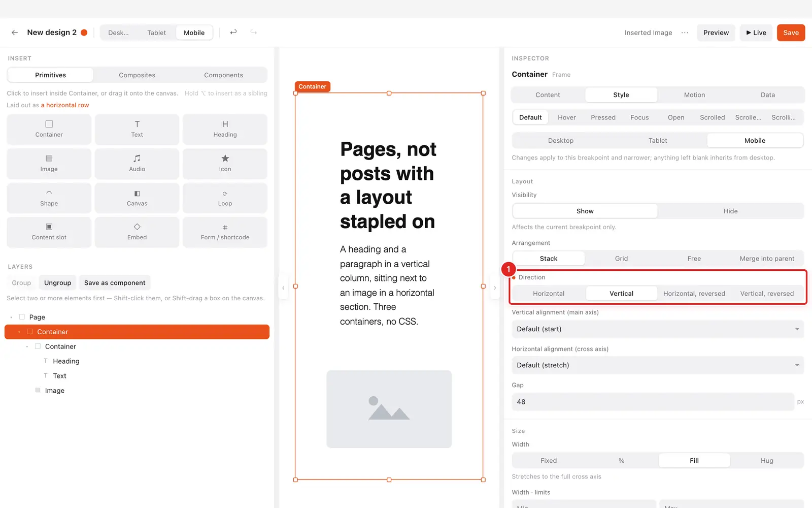Set visibility to Show
Screen dimensions: 812x508
[x=585, y=211]
